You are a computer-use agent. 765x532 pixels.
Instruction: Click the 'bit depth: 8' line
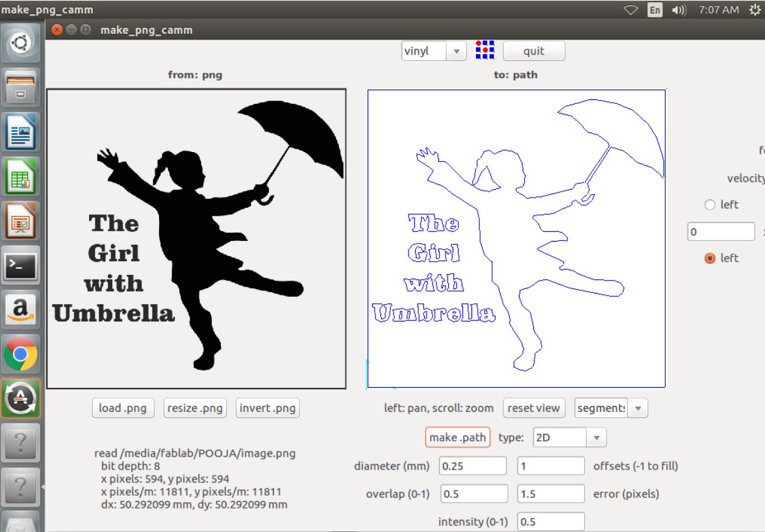point(131,466)
